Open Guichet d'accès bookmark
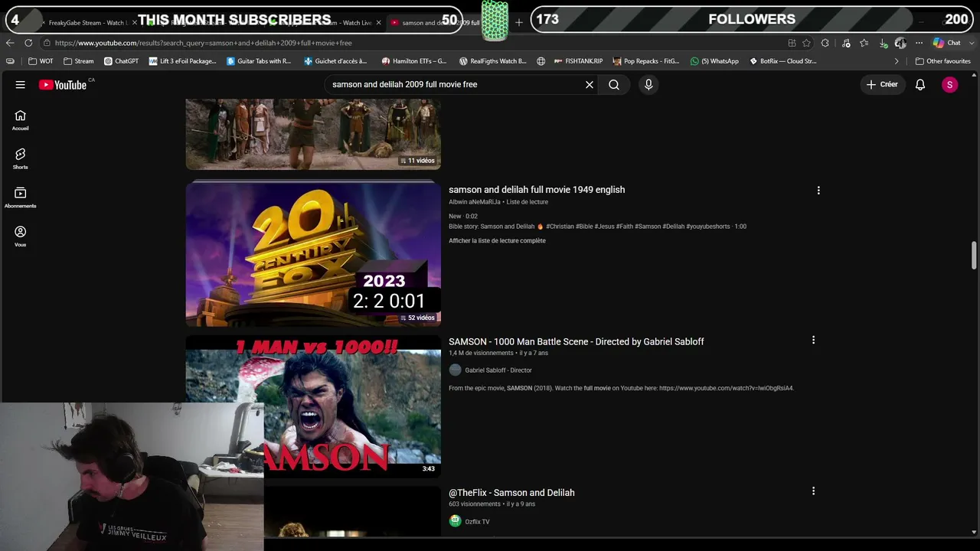 (335, 61)
